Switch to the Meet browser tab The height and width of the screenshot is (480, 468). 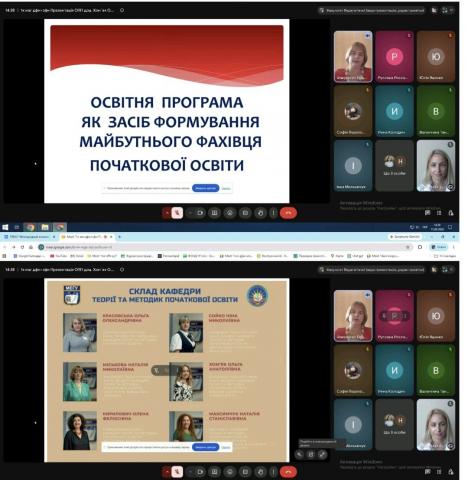point(87,237)
